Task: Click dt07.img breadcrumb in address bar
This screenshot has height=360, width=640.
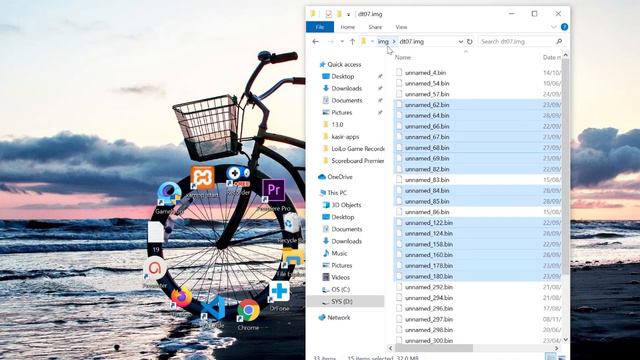Action: (x=411, y=42)
